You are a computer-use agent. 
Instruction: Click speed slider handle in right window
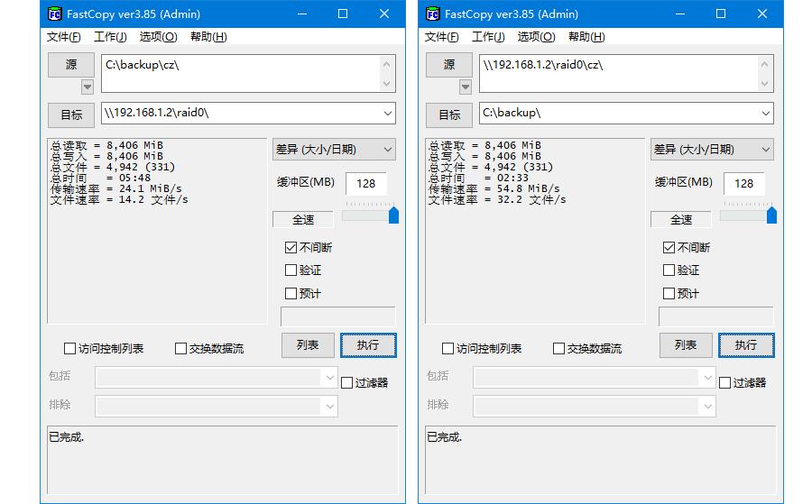coord(771,215)
